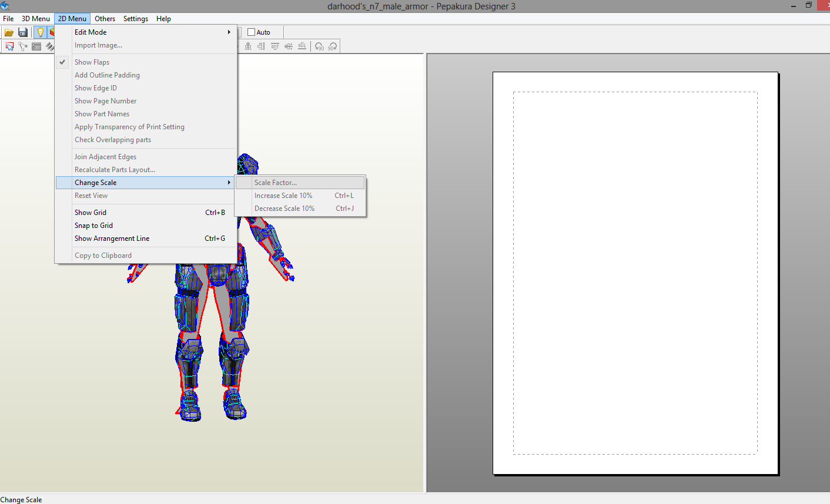Screen dimensions: 830x504
Task: Select Apply Transparency of Print Setting
Action: pos(146,127)
